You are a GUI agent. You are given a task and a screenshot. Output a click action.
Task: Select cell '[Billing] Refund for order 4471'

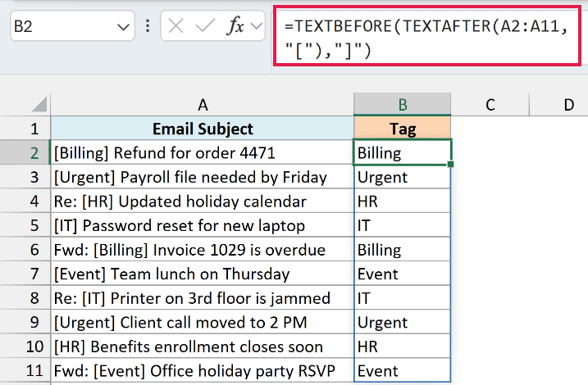click(202, 152)
